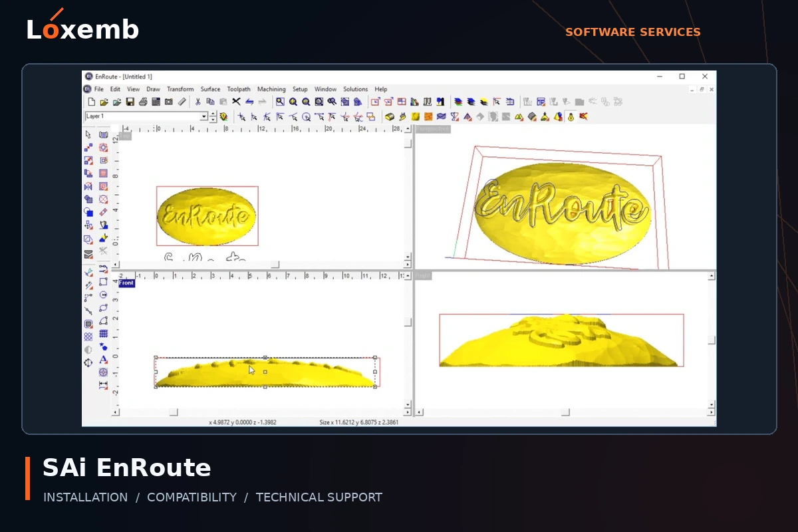This screenshot has height=532, width=798.
Task: Click the EnRoute oval in Top viewport
Action: click(x=207, y=216)
